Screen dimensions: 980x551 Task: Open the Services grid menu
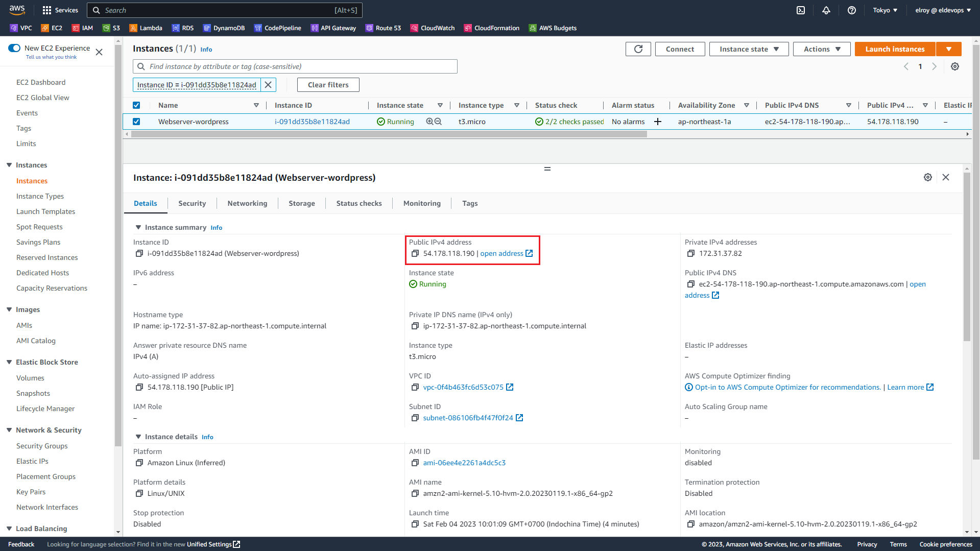pyautogui.click(x=60, y=10)
